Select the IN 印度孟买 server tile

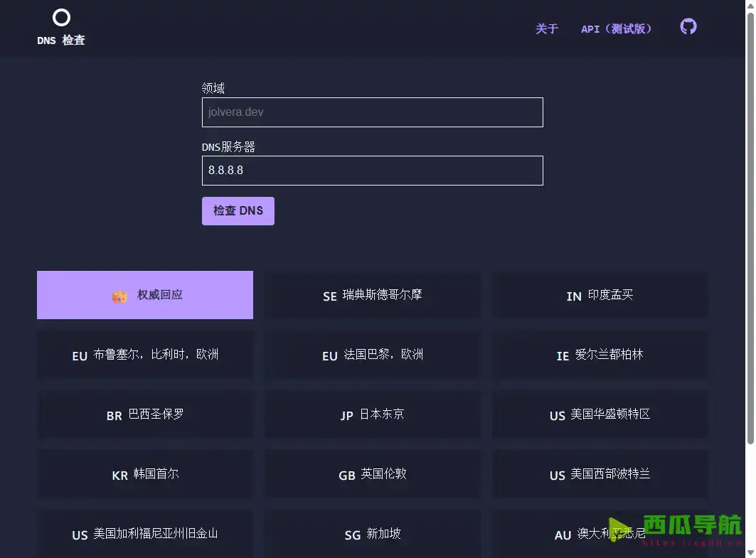pyautogui.click(x=600, y=296)
